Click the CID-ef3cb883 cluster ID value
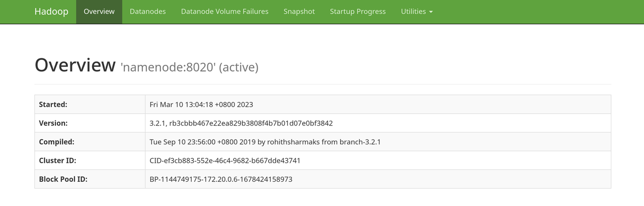 point(225,160)
